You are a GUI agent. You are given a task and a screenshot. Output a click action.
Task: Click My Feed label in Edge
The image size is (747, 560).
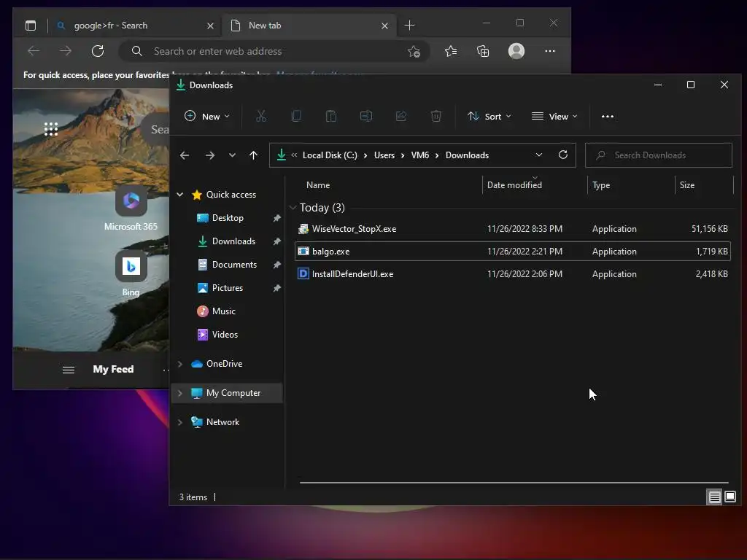pyautogui.click(x=113, y=370)
